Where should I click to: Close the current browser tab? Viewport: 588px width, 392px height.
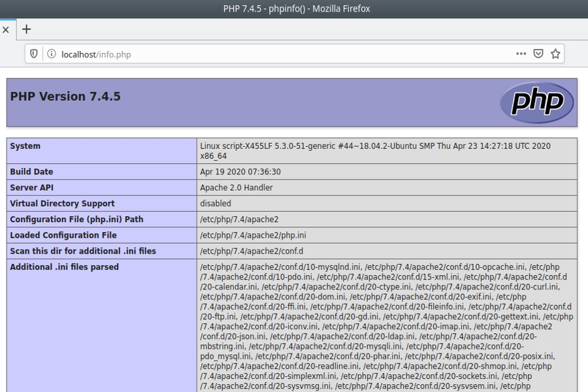click(x=6, y=29)
